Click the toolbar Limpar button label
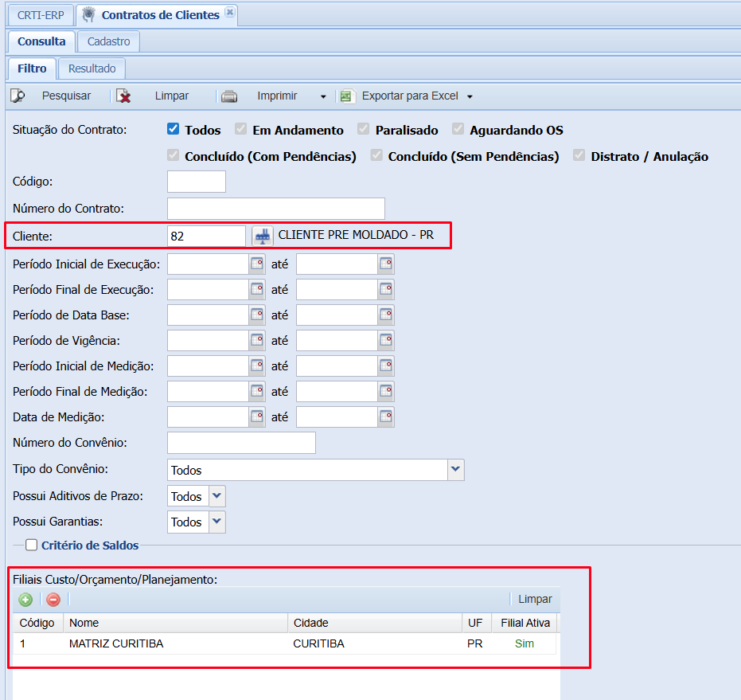The width and height of the screenshot is (741, 700). tap(172, 96)
